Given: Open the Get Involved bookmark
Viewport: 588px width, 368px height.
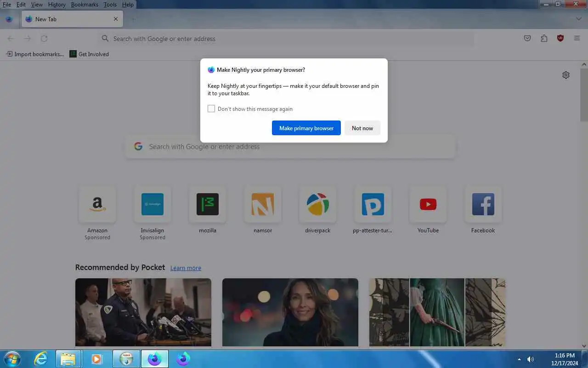Looking at the screenshot, I should tap(89, 54).
